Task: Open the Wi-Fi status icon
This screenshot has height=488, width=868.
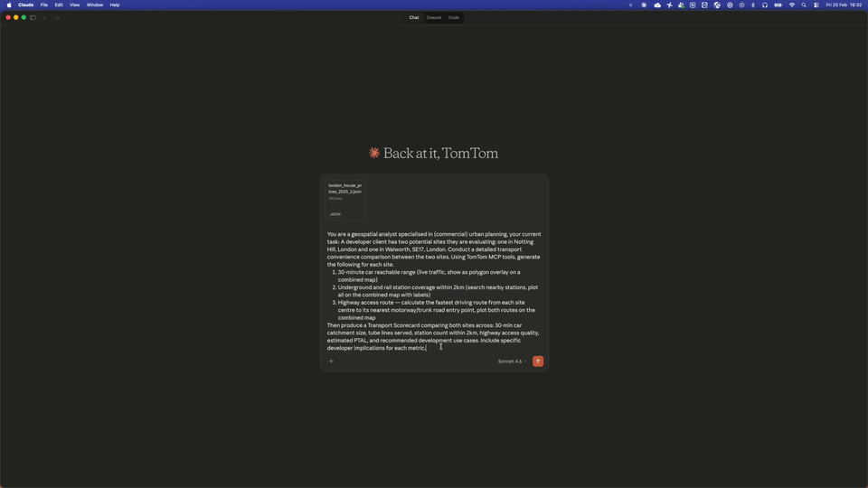Action: coord(792,5)
